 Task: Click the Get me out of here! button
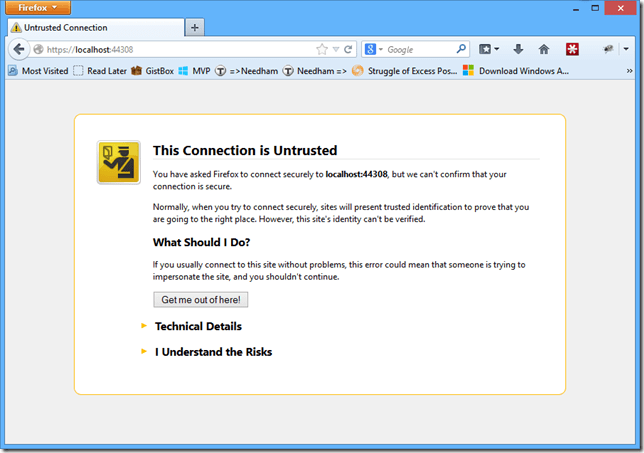pyautogui.click(x=200, y=299)
